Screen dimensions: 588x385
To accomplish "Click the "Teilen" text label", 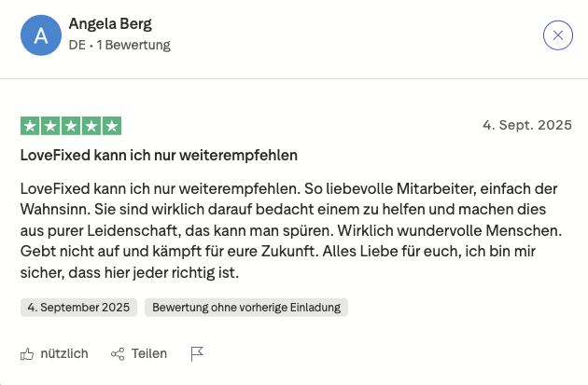I will [x=149, y=353].
